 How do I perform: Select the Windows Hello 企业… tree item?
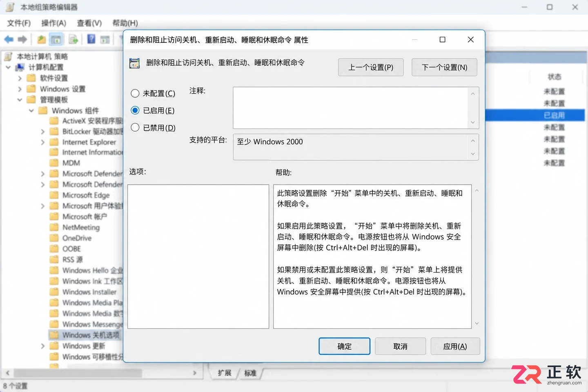tap(92, 270)
